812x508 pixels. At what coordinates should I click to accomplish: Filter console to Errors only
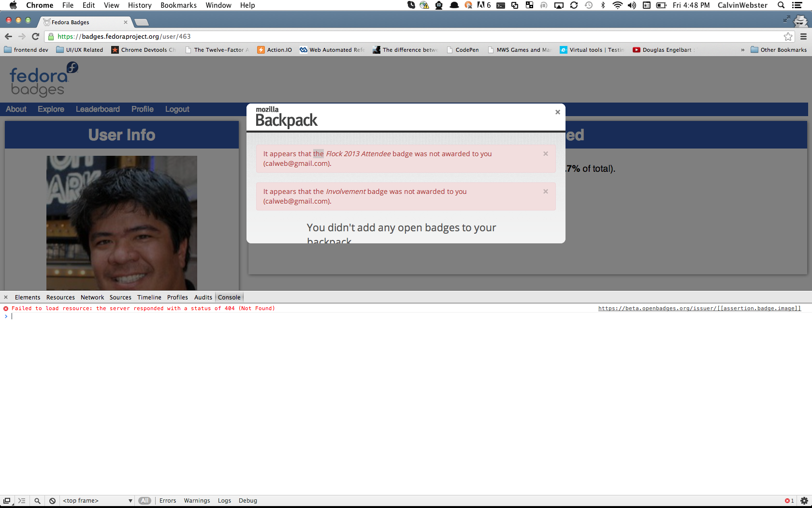coord(168,501)
